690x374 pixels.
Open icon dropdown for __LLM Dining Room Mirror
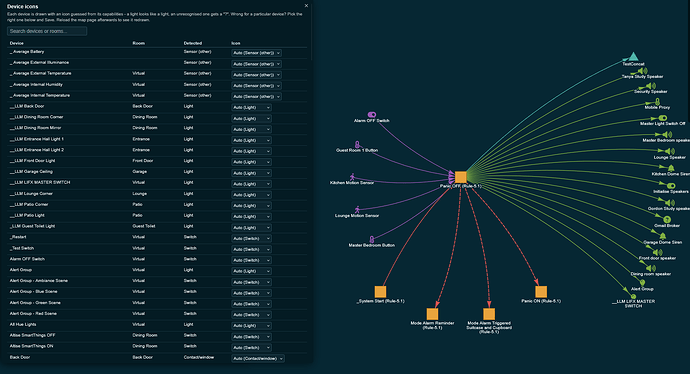point(251,129)
